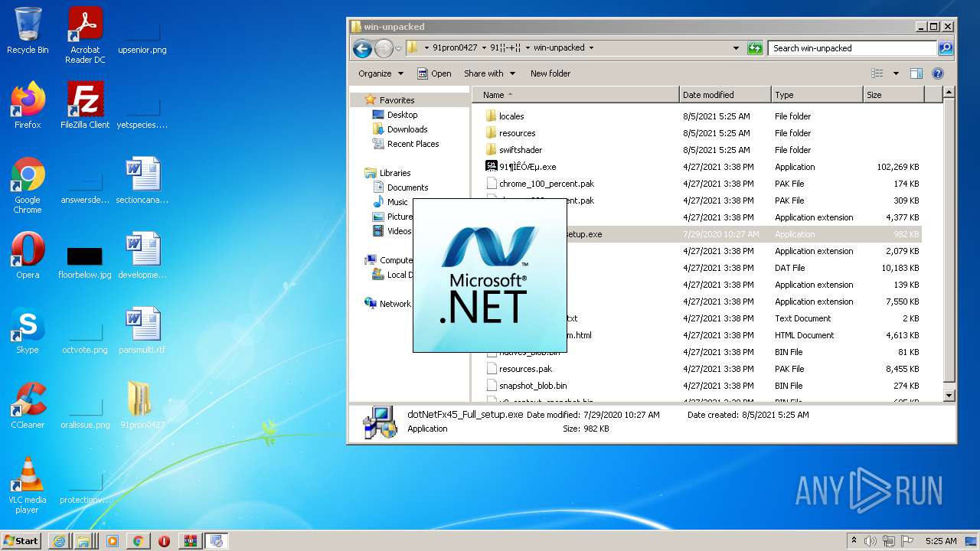Image resolution: width=980 pixels, height=551 pixels.
Task: Select Favorites in navigation pane
Action: coord(397,100)
